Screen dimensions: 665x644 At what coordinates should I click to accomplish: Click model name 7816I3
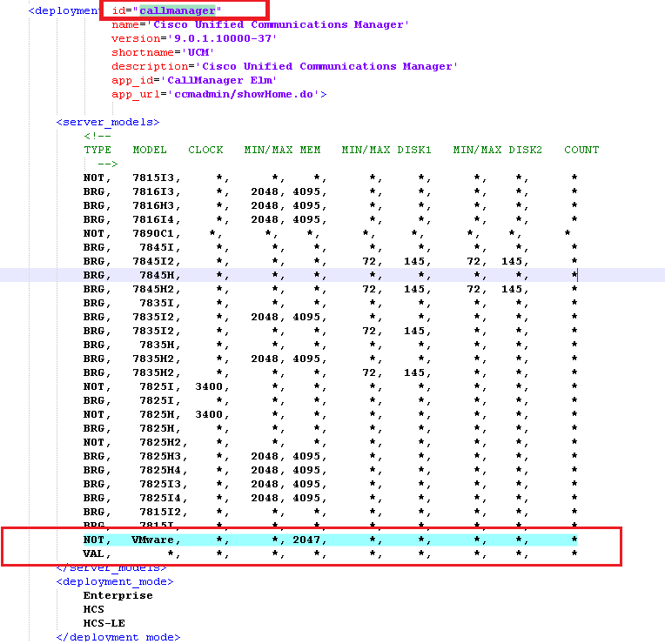click(x=153, y=192)
